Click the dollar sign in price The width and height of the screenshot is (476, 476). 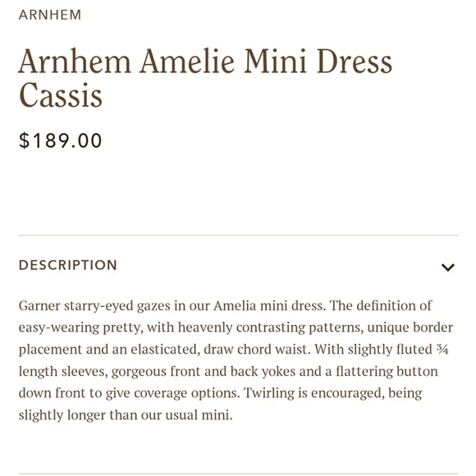(24, 140)
